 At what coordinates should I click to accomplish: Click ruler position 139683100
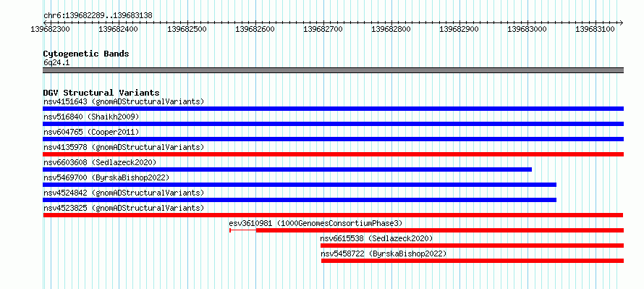[595, 29]
